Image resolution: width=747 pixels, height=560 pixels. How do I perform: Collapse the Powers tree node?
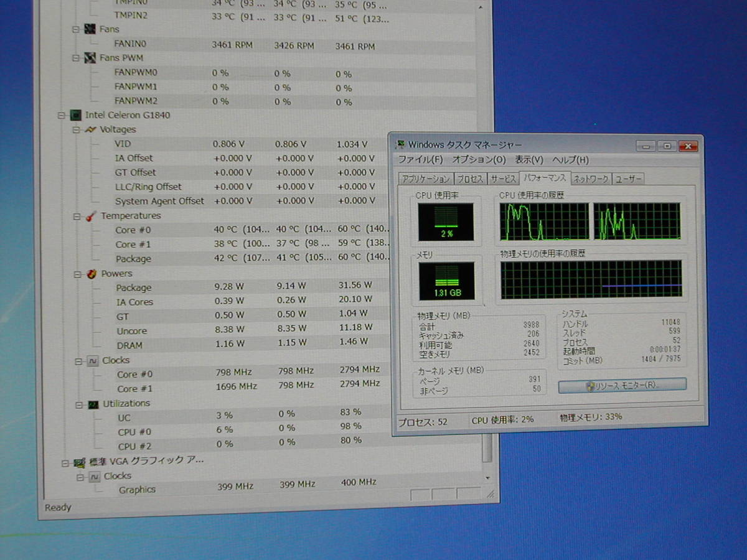(x=78, y=274)
